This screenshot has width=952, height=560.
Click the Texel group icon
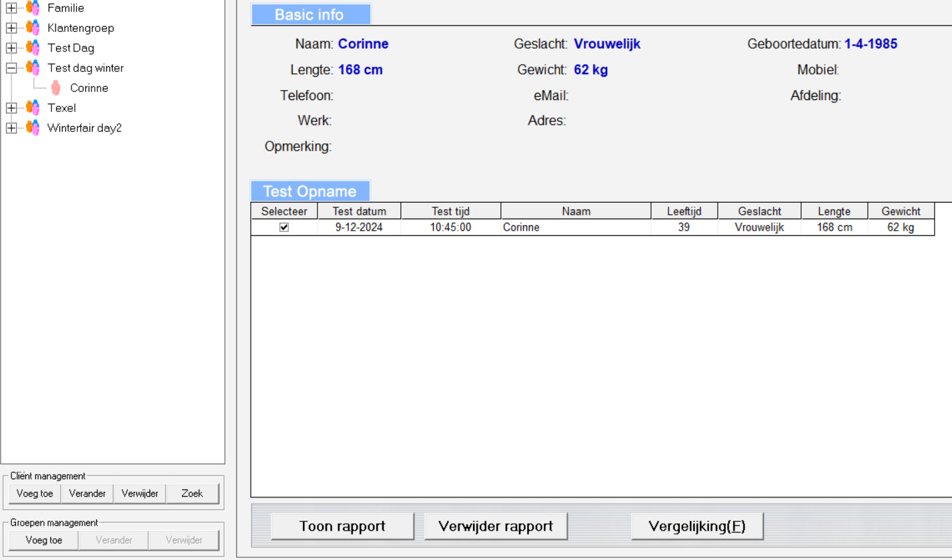[33, 108]
